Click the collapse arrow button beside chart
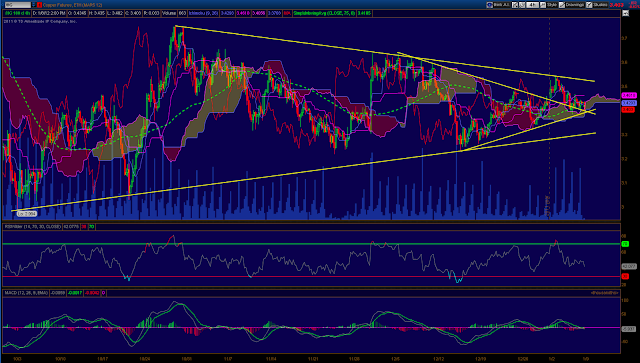 point(626,13)
